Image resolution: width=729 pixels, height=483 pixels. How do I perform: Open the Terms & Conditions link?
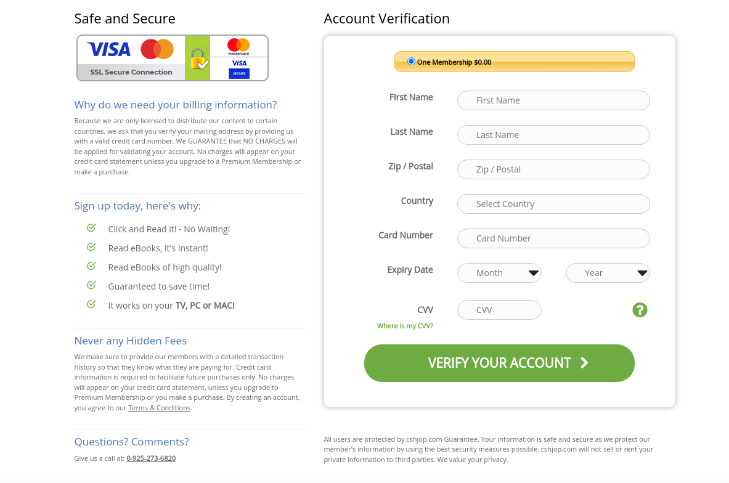158,408
